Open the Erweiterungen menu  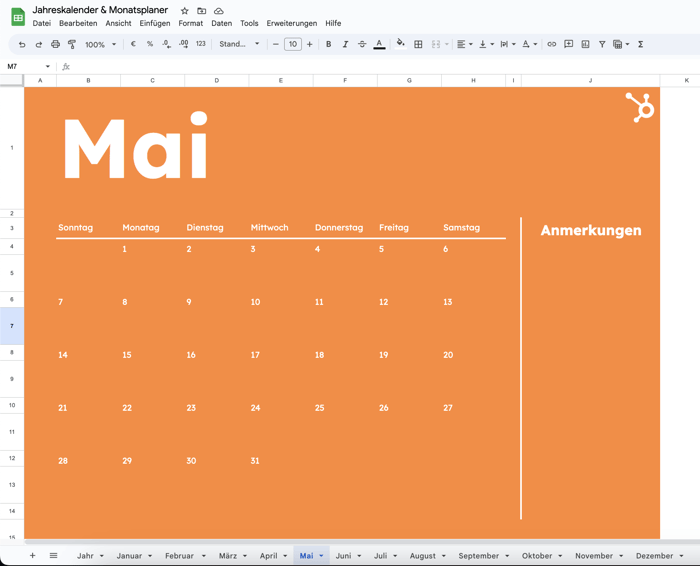point(292,23)
